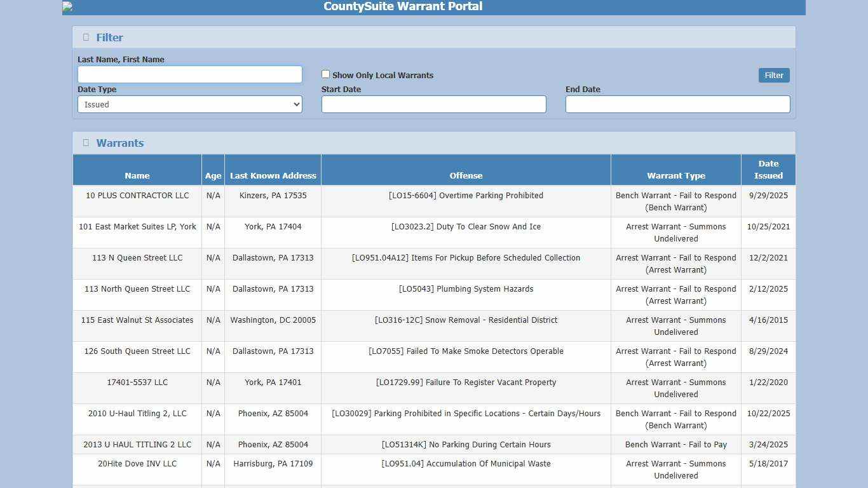Sort warrants by Date Issued column

[x=768, y=169]
